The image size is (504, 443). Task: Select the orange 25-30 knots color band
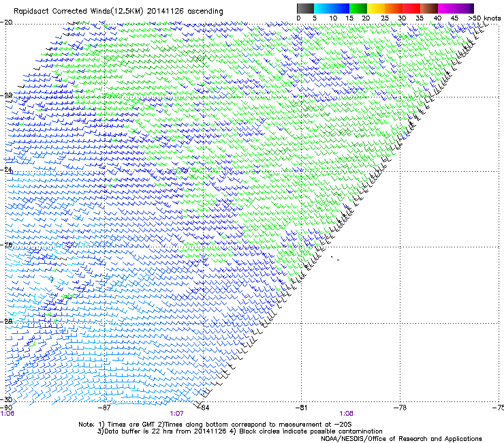(394, 8)
